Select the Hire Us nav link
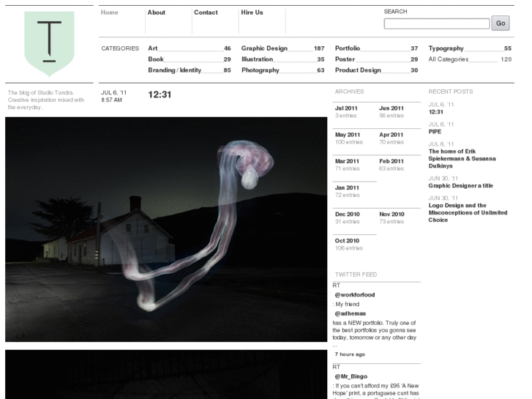 (x=252, y=12)
